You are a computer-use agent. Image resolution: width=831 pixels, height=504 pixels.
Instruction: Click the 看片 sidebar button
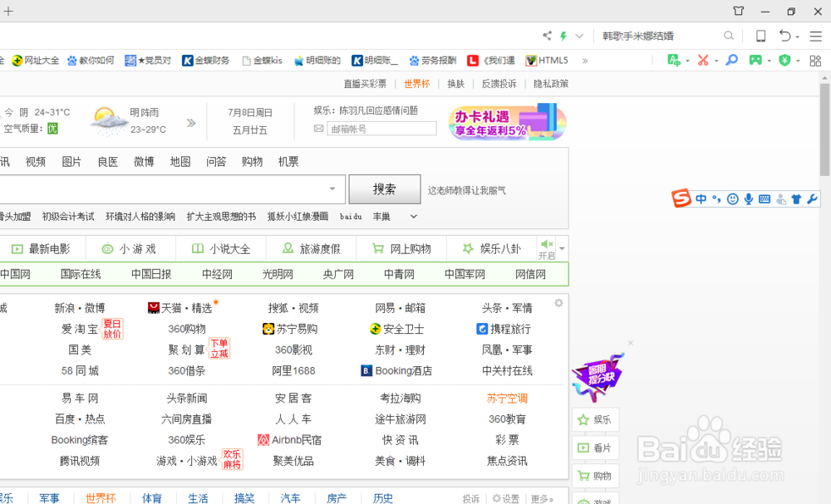[x=596, y=448]
